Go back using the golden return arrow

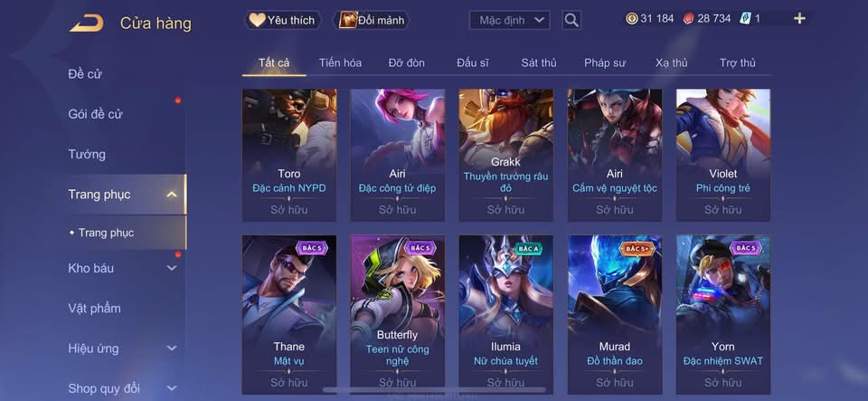pos(87,24)
